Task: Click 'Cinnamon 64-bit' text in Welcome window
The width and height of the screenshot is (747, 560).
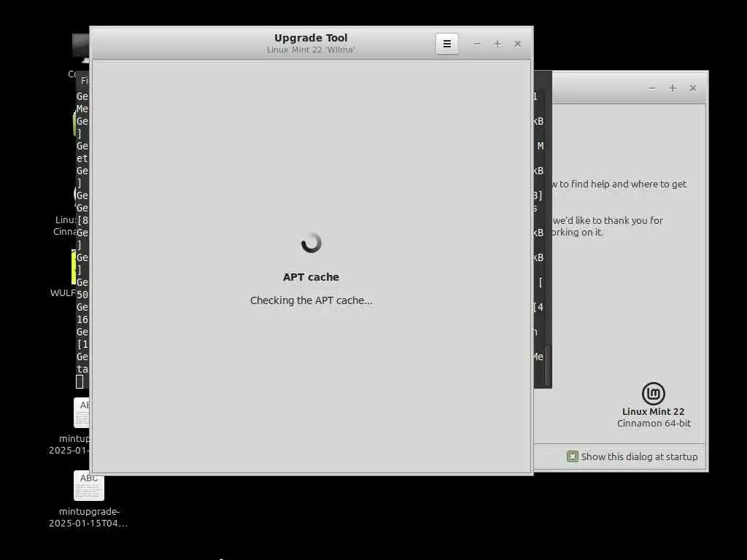Action: tap(654, 424)
